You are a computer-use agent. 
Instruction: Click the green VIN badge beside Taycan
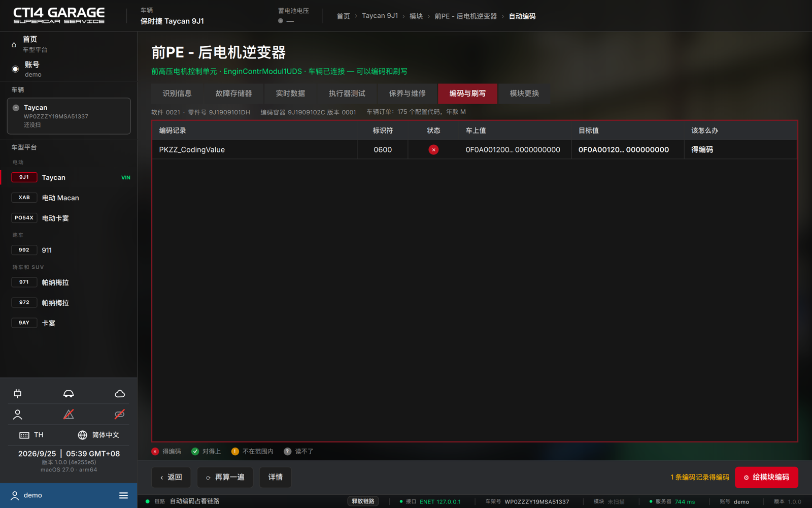[x=126, y=177]
